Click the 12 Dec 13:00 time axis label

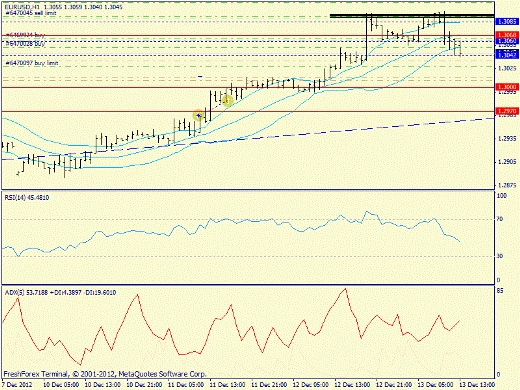pyautogui.click(x=353, y=385)
